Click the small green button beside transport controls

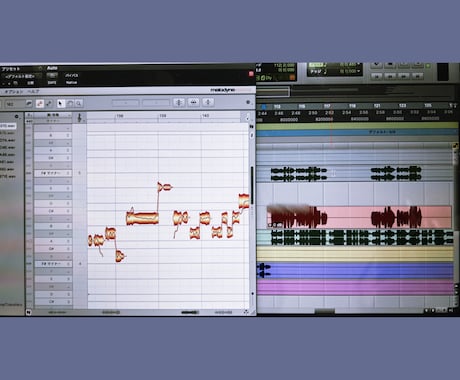click(428, 66)
